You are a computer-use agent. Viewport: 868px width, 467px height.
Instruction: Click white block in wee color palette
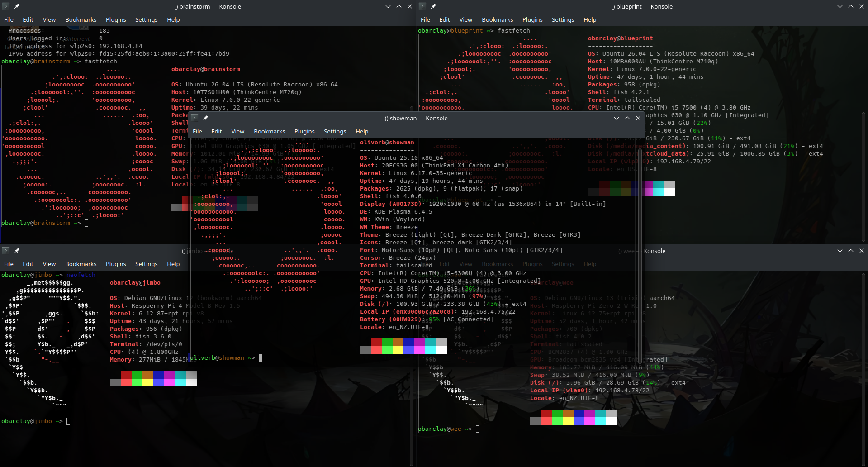[x=612, y=421]
